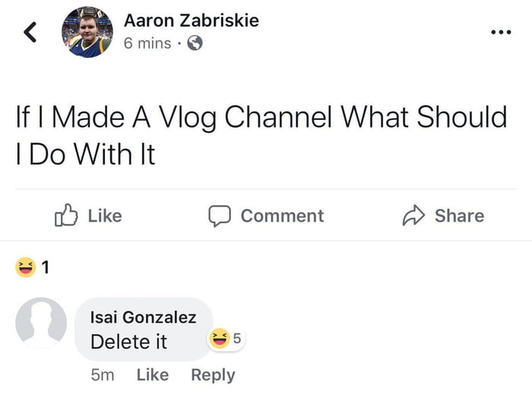The width and height of the screenshot is (532, 413).
Task: Tap the Share arrow icon
Action: (x=413, y=216)
